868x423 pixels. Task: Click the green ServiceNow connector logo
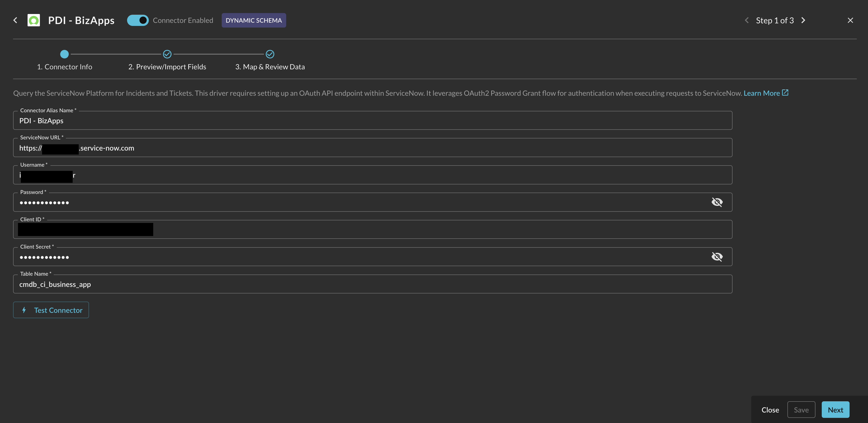point(34,20)
